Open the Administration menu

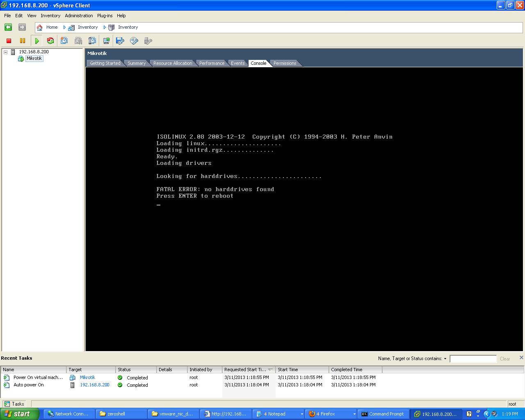coord(79,16)
